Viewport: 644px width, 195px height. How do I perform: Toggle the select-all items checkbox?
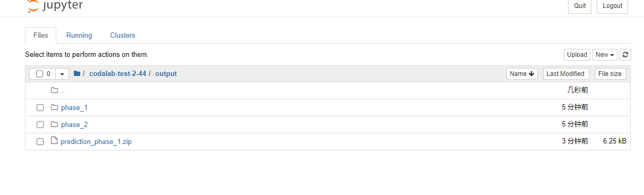(x=39, y=74)
